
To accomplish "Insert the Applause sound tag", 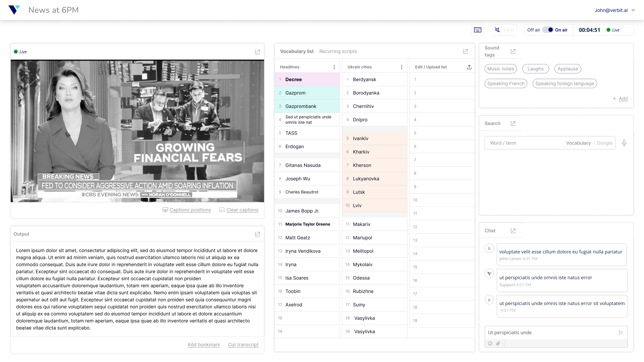I will [568, 69].
